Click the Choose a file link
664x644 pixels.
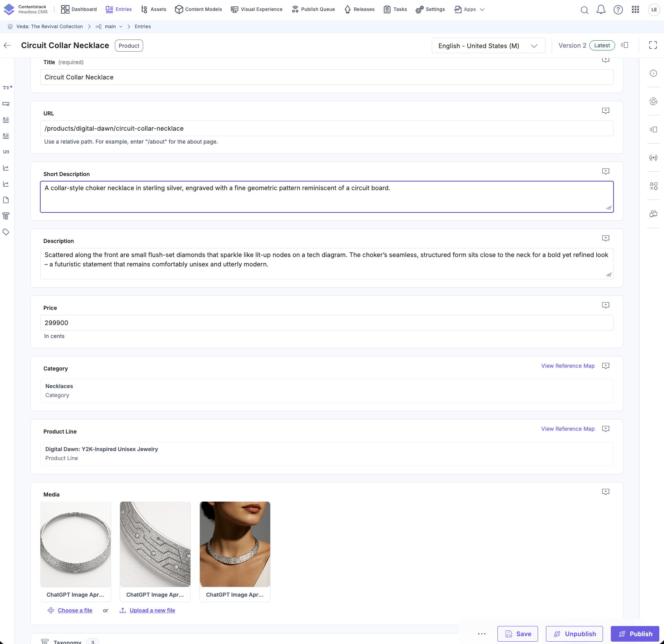click(75, 610)
